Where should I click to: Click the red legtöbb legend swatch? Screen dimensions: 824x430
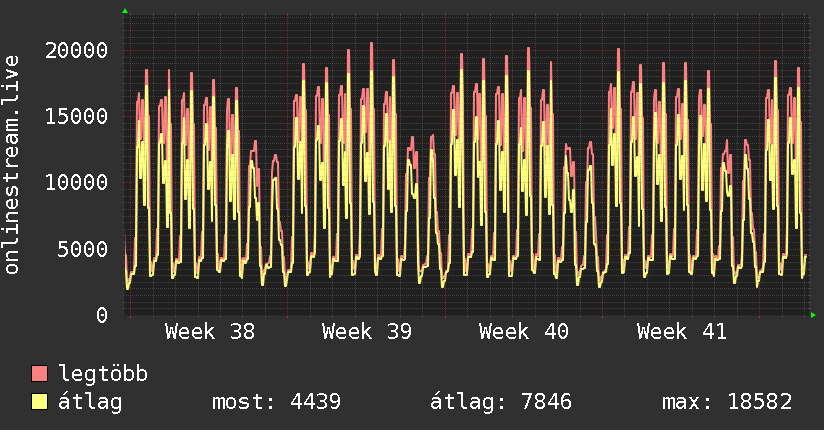39,373
